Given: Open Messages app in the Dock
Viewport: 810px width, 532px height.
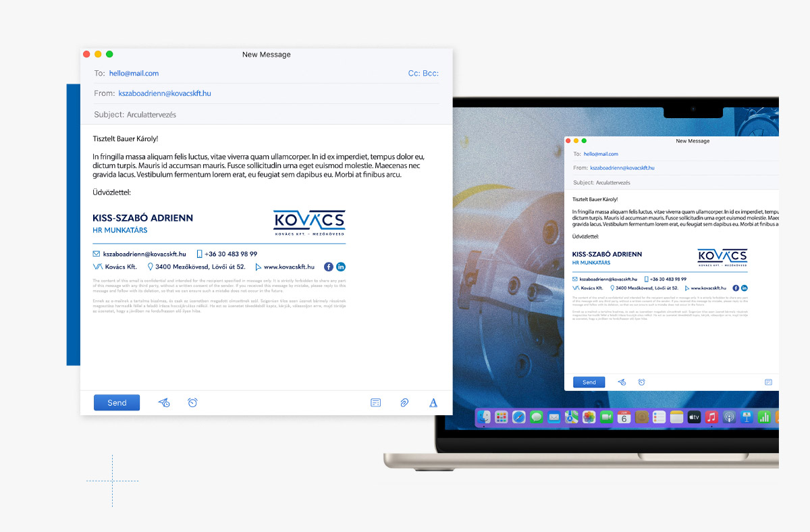Looking at the screenshot, I should pos(537,417).
